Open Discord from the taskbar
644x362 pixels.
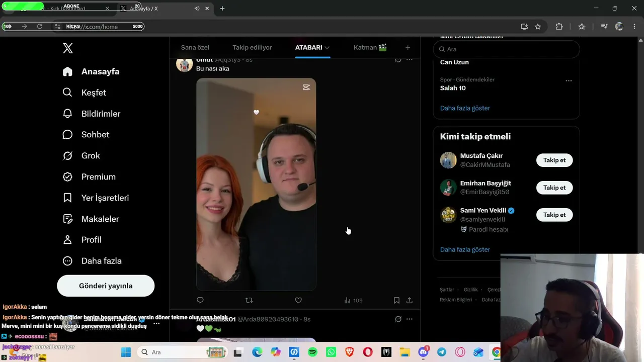(424, 352)
